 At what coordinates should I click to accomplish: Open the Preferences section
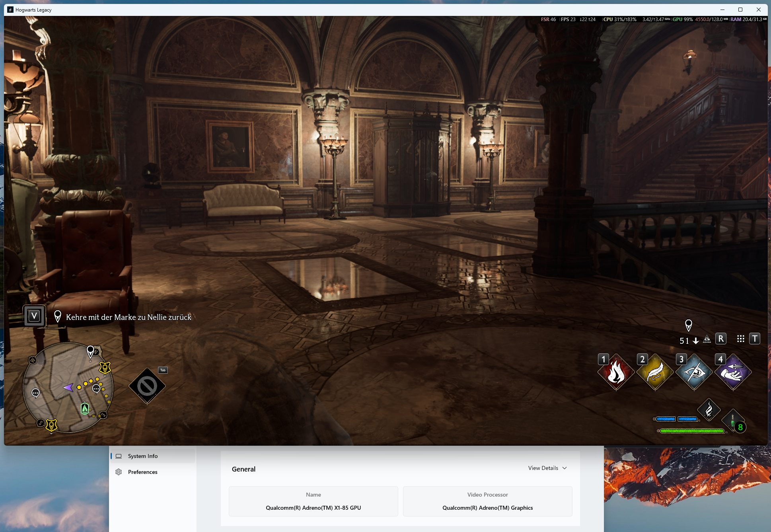[x=142, y=472]
